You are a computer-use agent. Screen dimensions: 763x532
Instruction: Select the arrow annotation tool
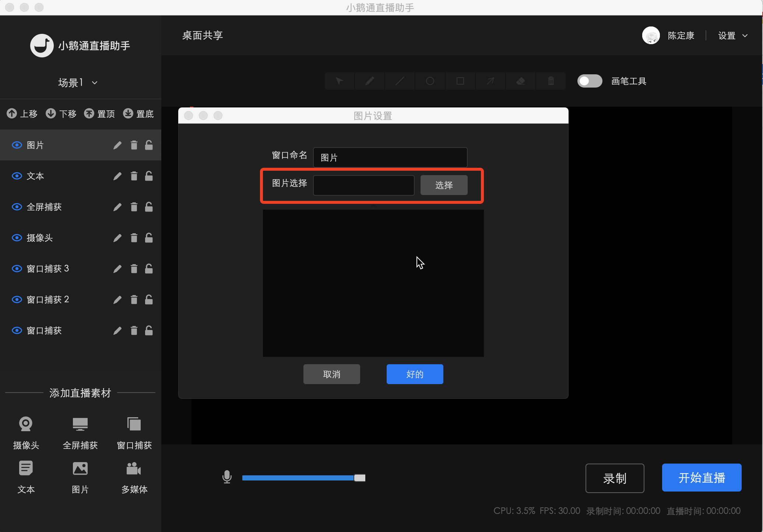click(x=490, y=81)
